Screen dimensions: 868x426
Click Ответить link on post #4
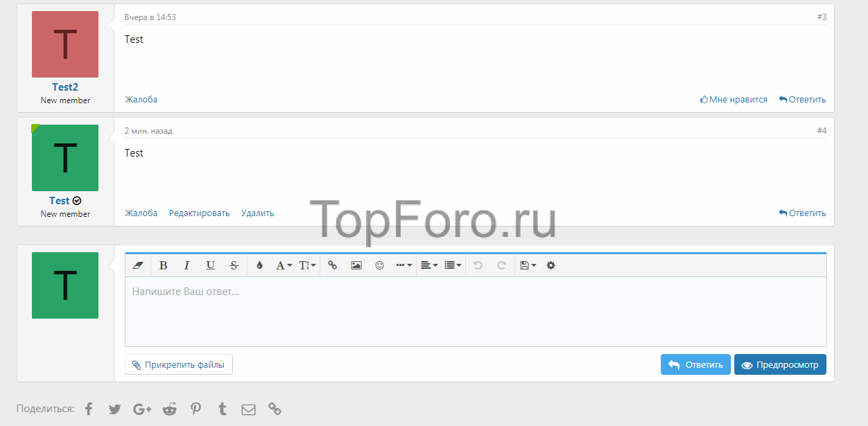pyautogui.click(x=802, y=213)
